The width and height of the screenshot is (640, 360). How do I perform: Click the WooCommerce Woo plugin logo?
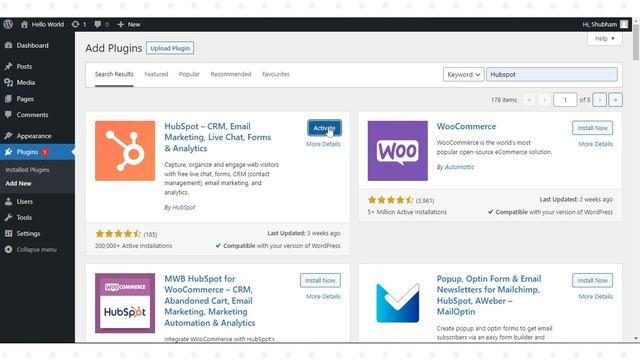point(398,151)
